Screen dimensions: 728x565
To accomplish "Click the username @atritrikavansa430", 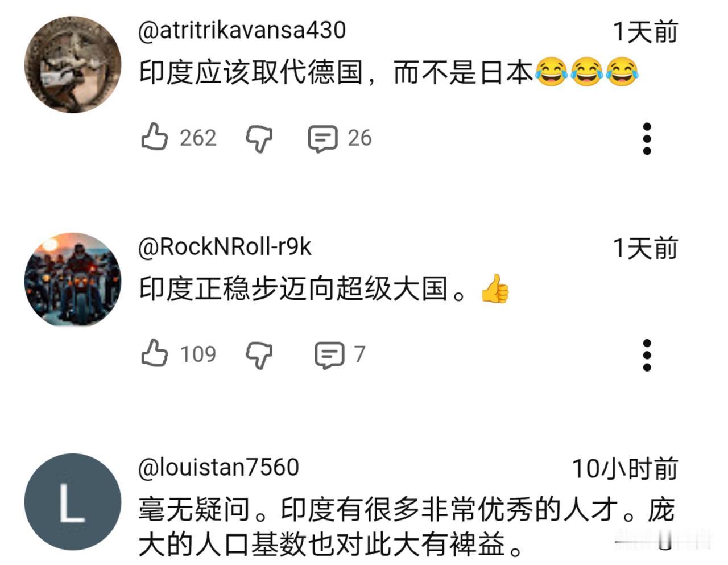I will 242,30.
